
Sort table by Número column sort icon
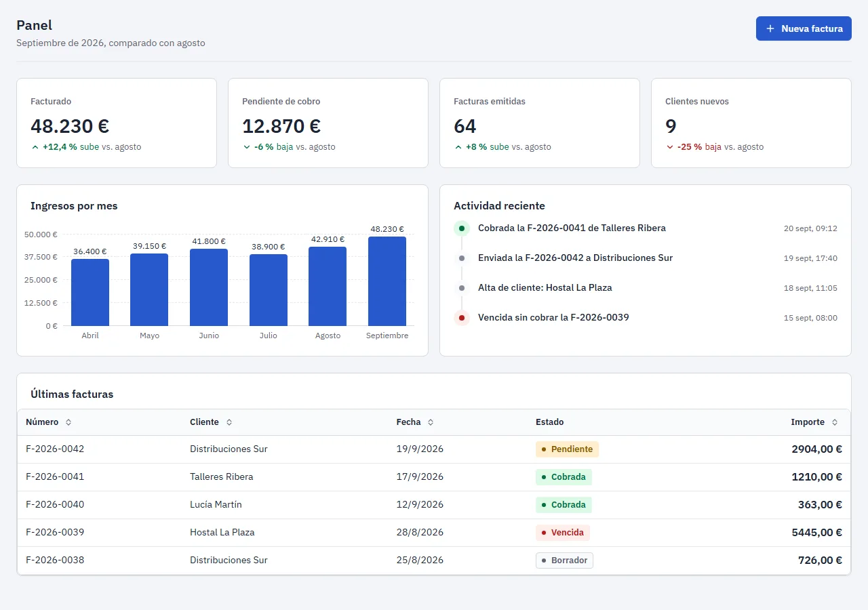coord(68,422)
